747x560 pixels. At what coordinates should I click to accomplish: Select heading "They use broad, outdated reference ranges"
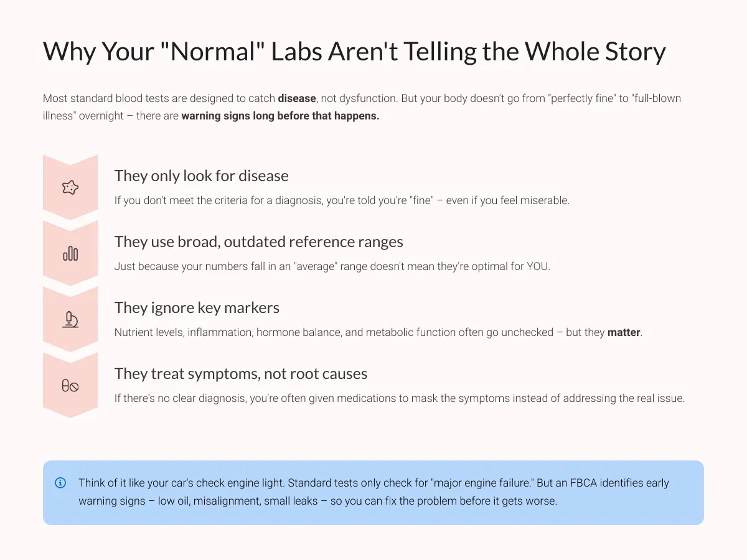(259, 242)
